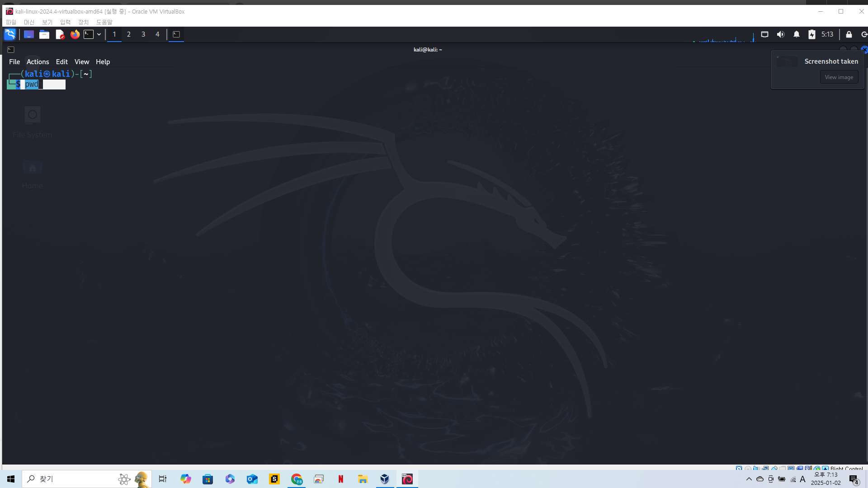Click the Show Desktop panel icon
This screenshot has height=488, width=868.
29,34
